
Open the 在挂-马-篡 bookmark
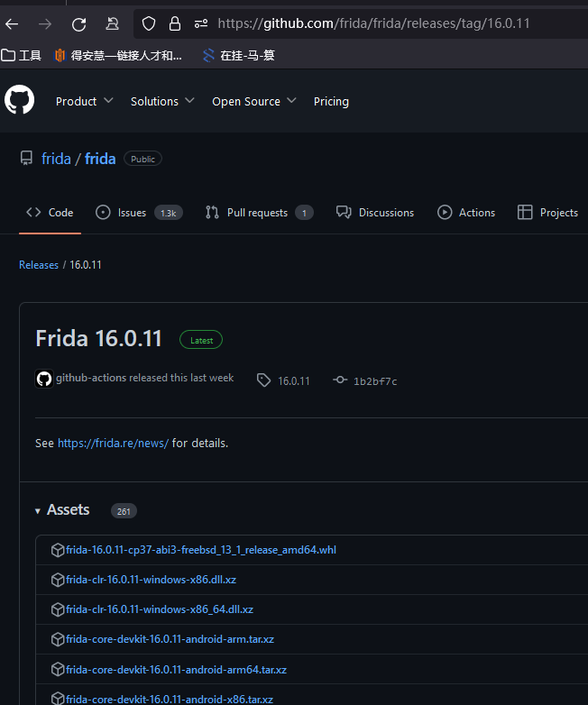click(238, 55)
